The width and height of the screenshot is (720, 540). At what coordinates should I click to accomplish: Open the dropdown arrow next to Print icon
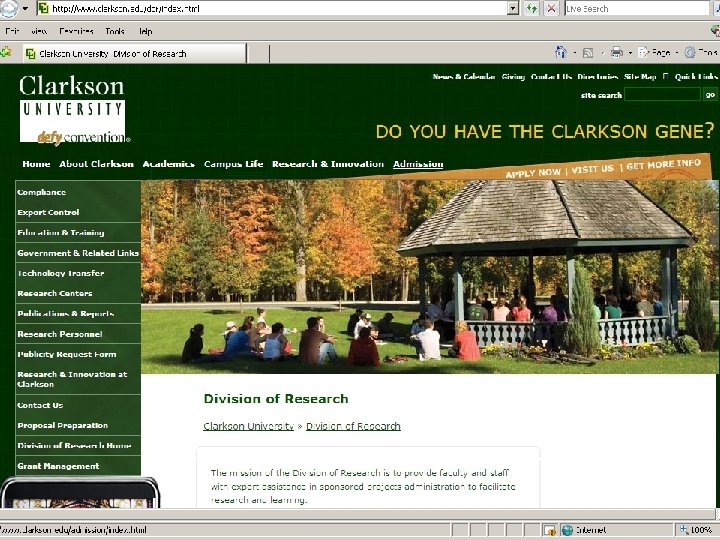tap(630, 53)
